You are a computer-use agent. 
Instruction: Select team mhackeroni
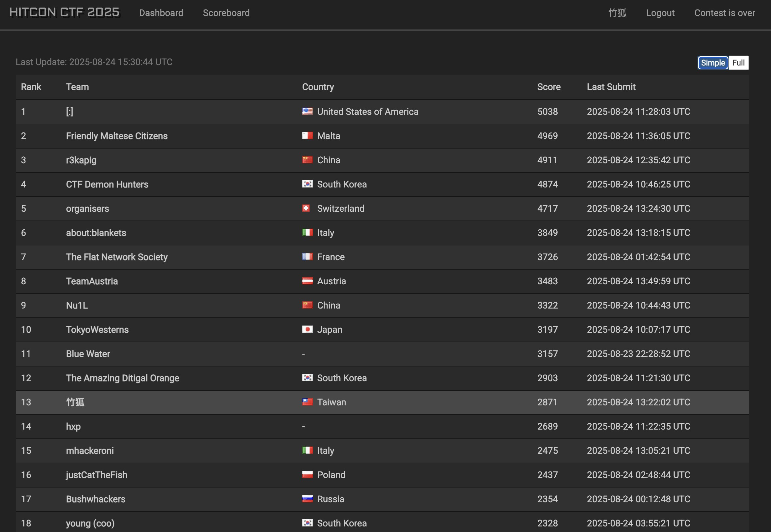[x=90, y=451]
